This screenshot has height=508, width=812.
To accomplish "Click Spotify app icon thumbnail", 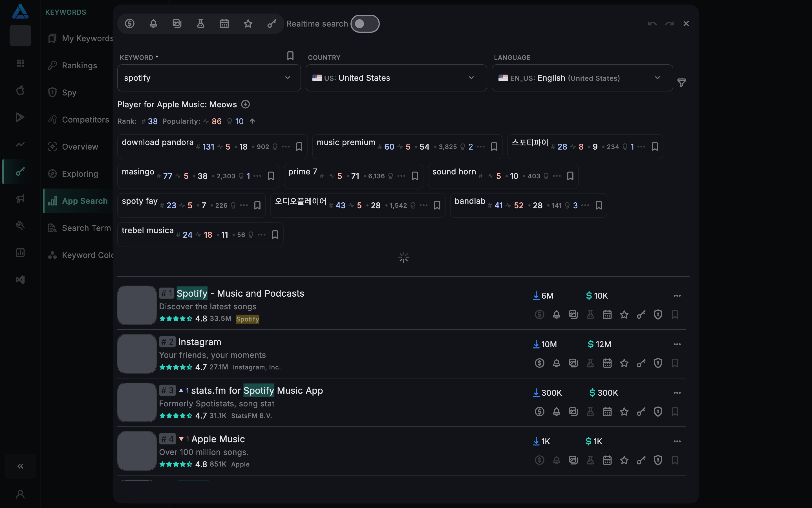I will (x=137, y=305).
